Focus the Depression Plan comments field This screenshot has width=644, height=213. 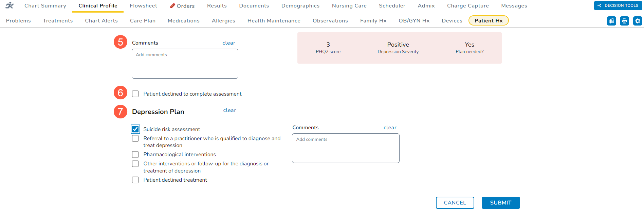(x=346, y=148)
